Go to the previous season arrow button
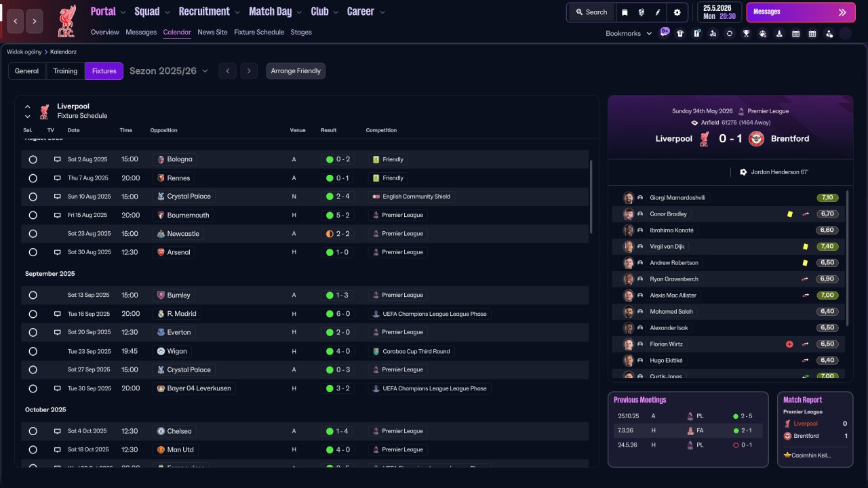 coord(227,71)
